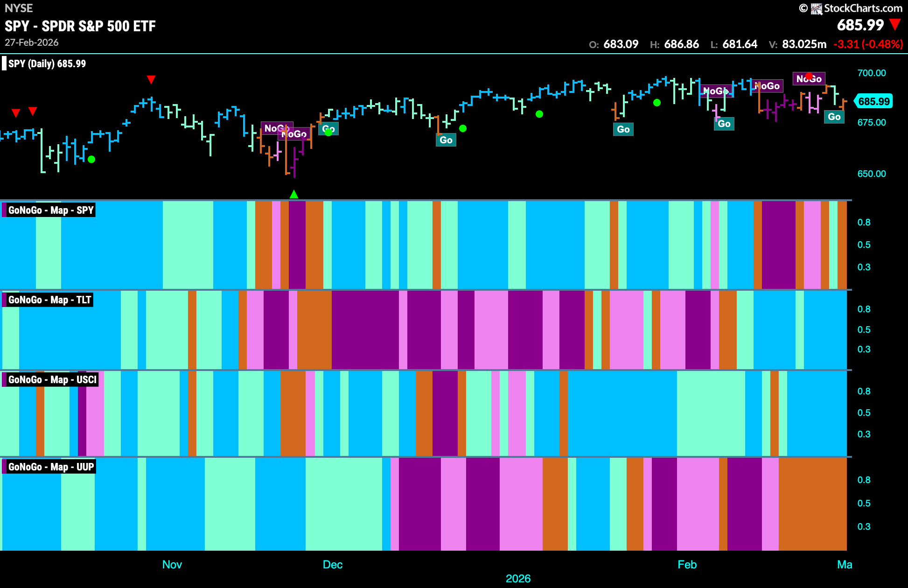
Task: Click the NYSE exchange label
Action: pyautogui.click(x=19, y=8)
